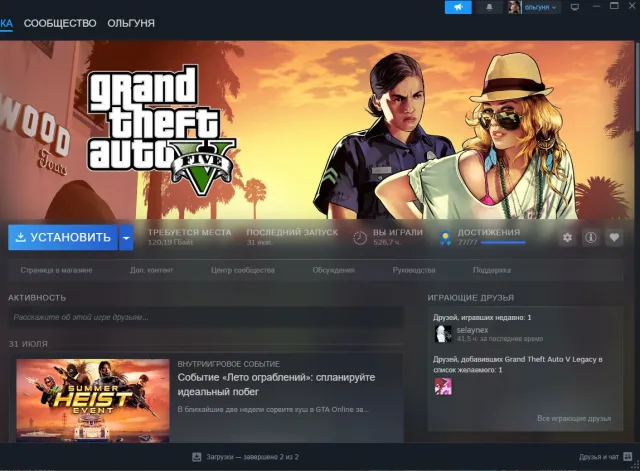Screen dimensions: 640x471
Task: Click the achievements ribbon icon
Action: [445, 238]
